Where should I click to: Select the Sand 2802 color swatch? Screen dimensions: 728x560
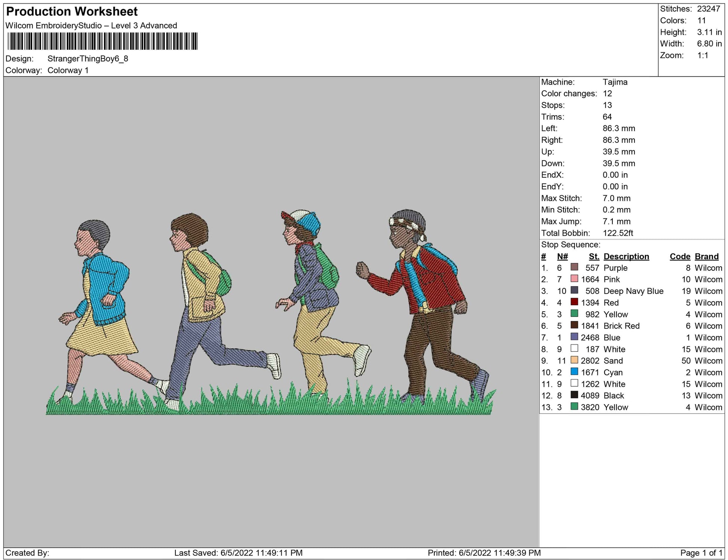coord(574,360)
